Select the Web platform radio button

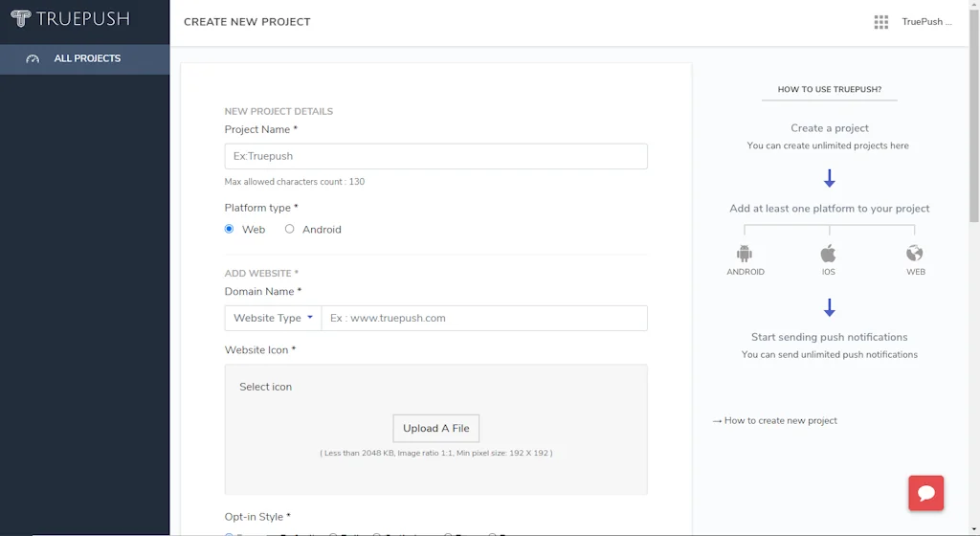(229, 229)
